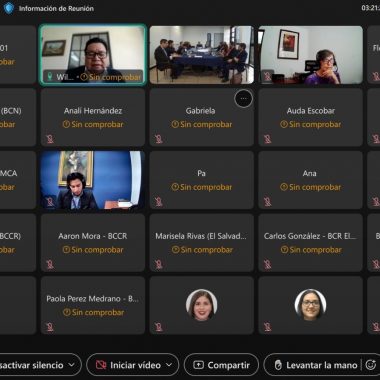The image size is (380, 380).
Task: Click the Carlos González - BCR participant tile
Action: coord(310,242)
